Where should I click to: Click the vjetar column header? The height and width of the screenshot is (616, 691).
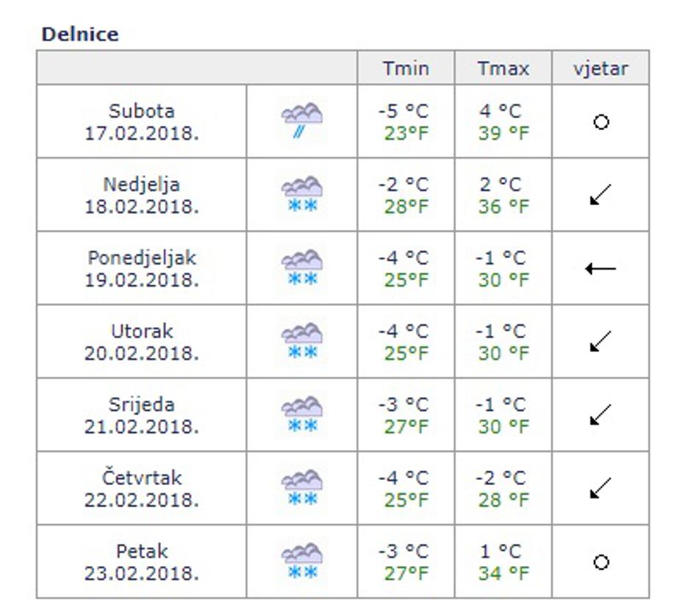click(x=601, y=68)
